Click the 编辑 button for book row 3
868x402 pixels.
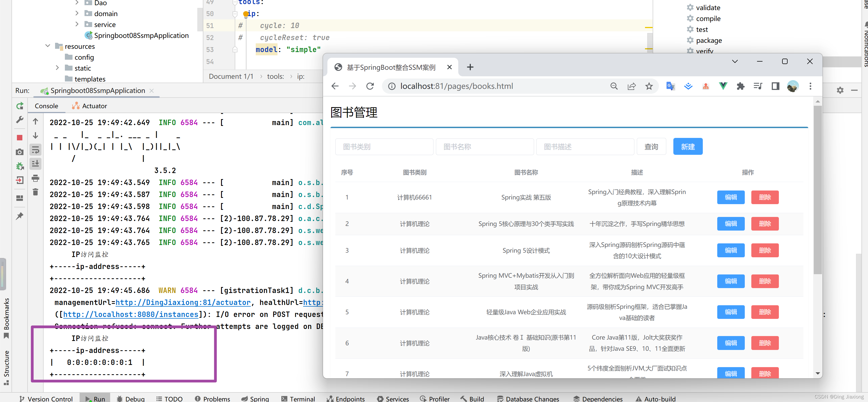tap(730, 250)
